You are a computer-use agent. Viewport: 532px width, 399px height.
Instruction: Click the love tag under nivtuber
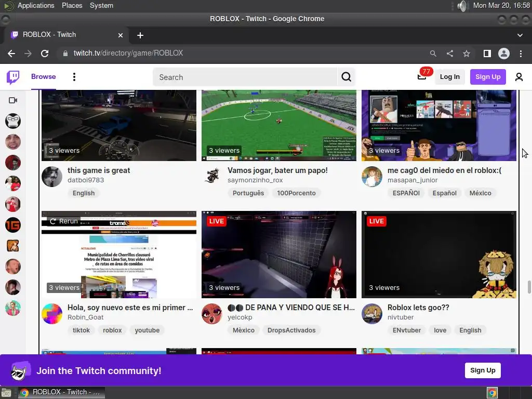tap(440, 330)
